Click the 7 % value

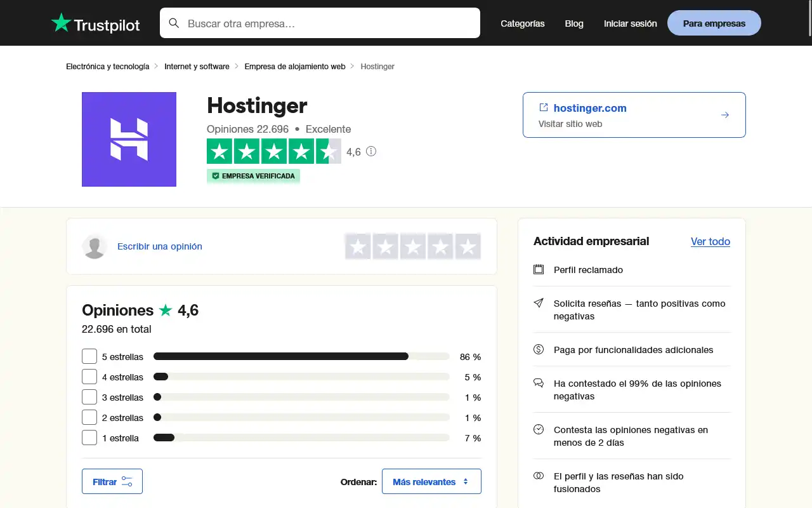(473, 438)
